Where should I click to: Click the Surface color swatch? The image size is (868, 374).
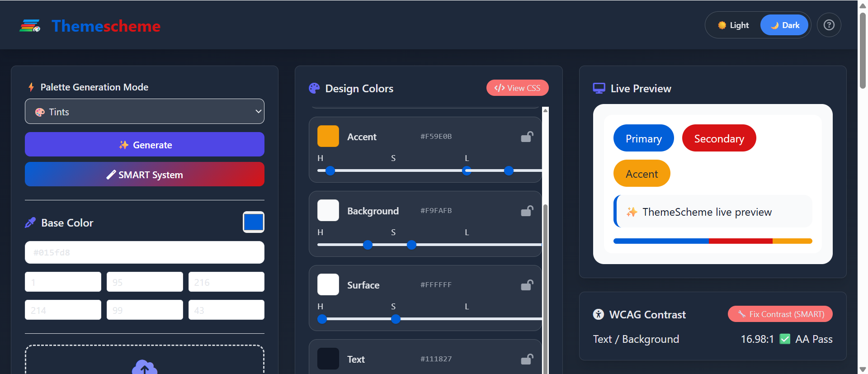coord(328,284)
